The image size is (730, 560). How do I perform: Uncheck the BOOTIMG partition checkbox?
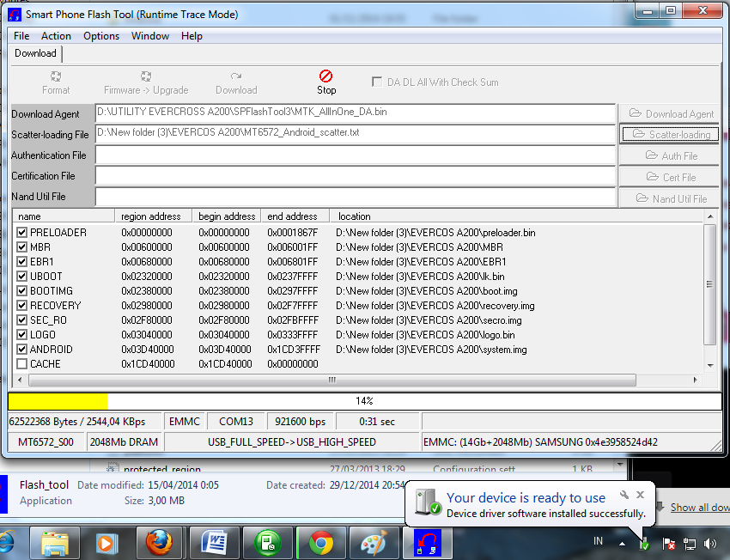click(21, 291)
